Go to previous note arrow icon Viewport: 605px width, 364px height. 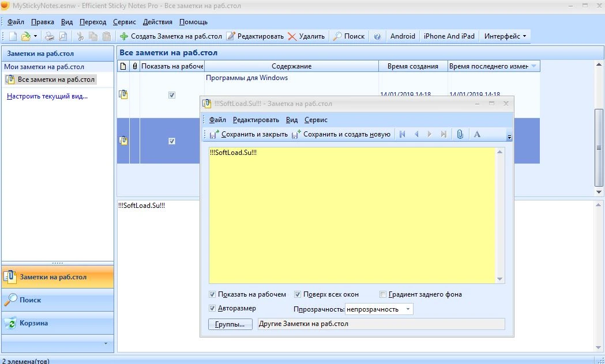coord(416,134)
